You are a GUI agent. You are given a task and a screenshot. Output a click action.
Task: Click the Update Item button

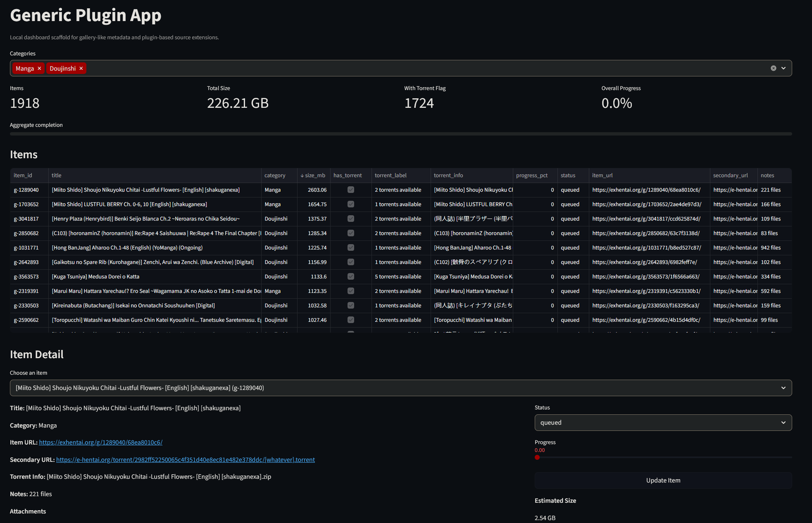663,480
